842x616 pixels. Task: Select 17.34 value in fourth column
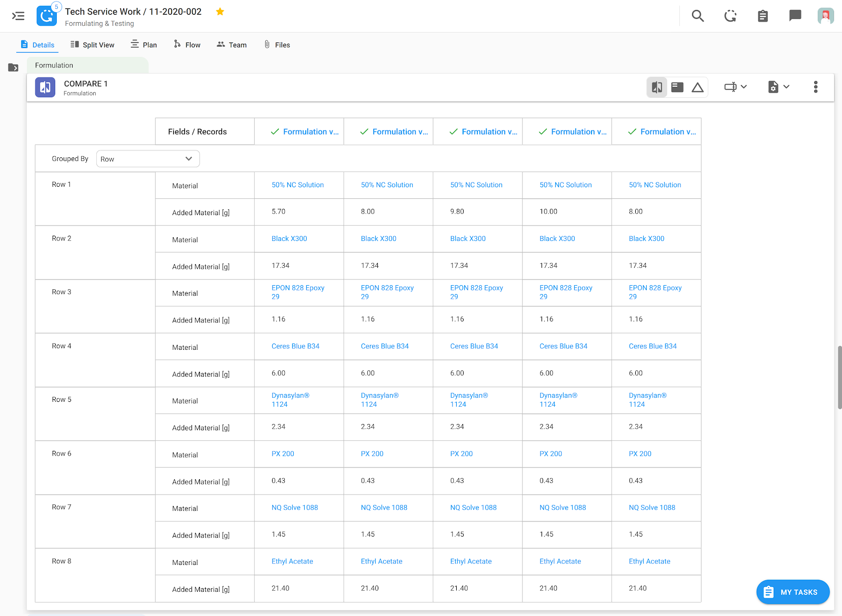point(548,266)
